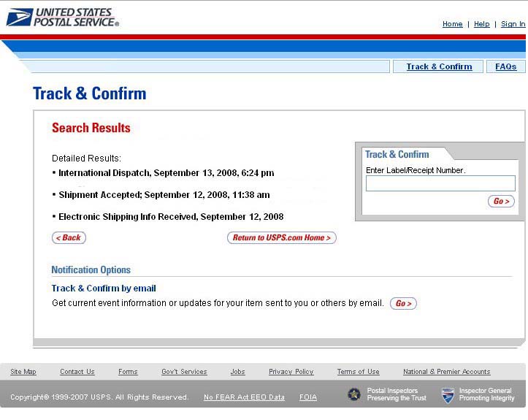This screenshot has width=528, height=420.
Task: Click the Inspector General shield icon
Action: (448, 395)
